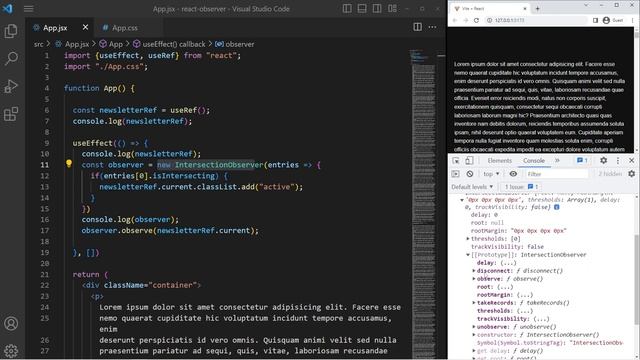Create a live expression with eye icon
The height and width of the screenshot is (360, 640).
pyautogui.click(x=513, y=174)
